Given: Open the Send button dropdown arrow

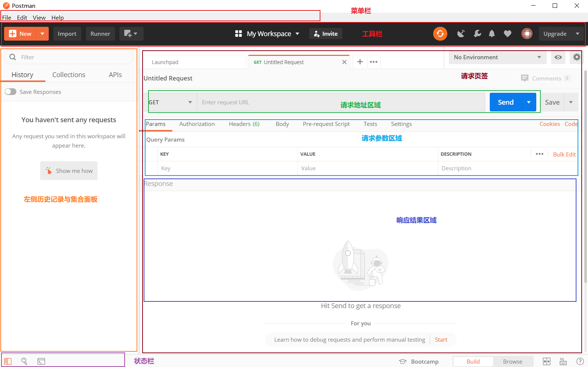Looking at the screenshot, I should point(529,102).
